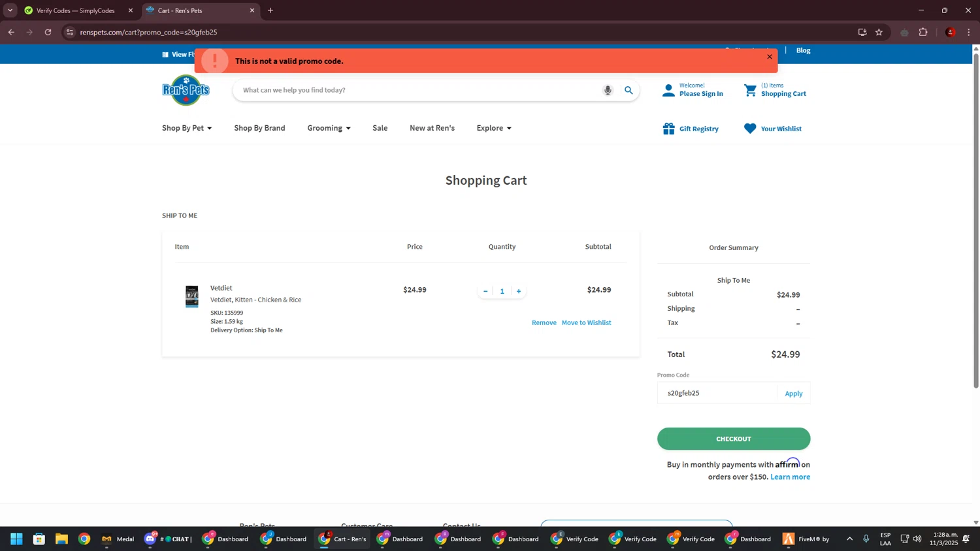This screenshot has height=551, width=980.
Task: Open FiveM window in taskbar
Action: click(x=806, y=539)
